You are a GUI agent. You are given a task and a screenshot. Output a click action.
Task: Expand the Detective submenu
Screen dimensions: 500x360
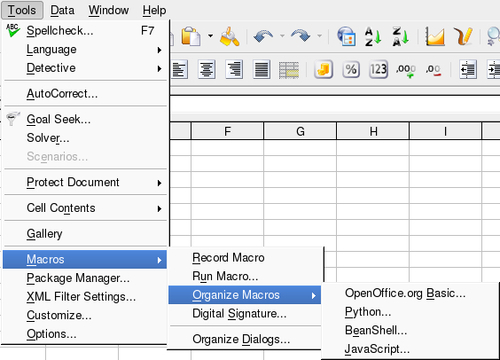(x=85, y=68)
